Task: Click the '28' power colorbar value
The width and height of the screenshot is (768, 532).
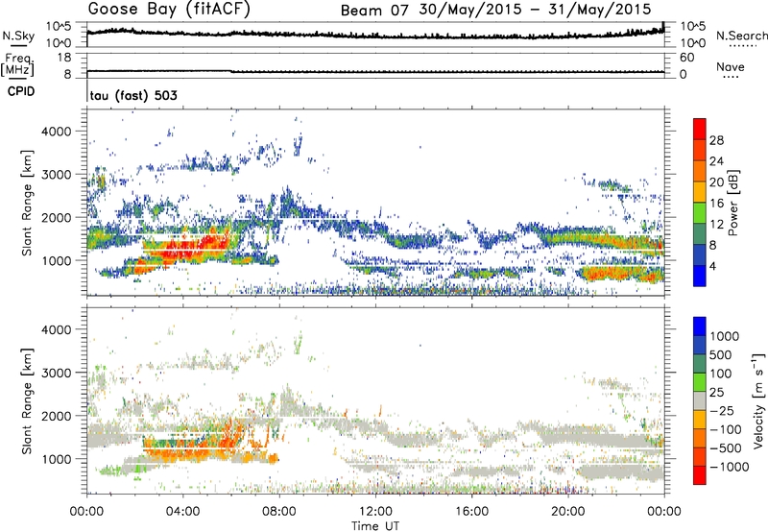Action: point(716,140)
